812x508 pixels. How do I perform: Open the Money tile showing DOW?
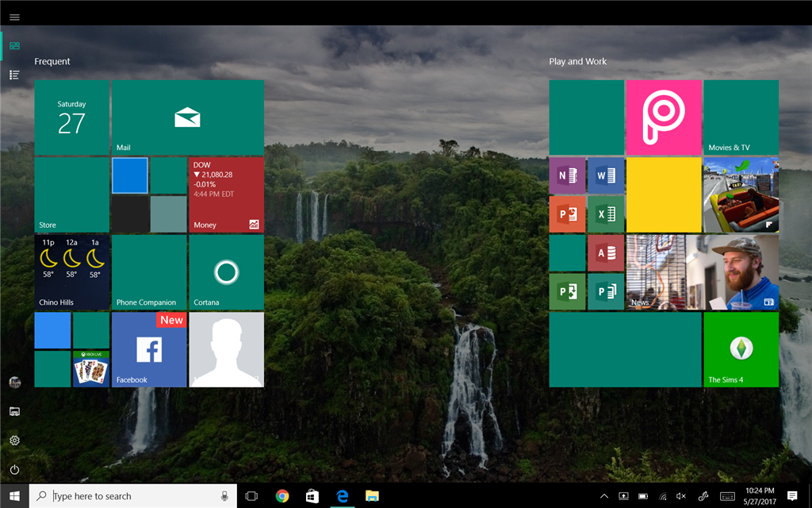226,195
